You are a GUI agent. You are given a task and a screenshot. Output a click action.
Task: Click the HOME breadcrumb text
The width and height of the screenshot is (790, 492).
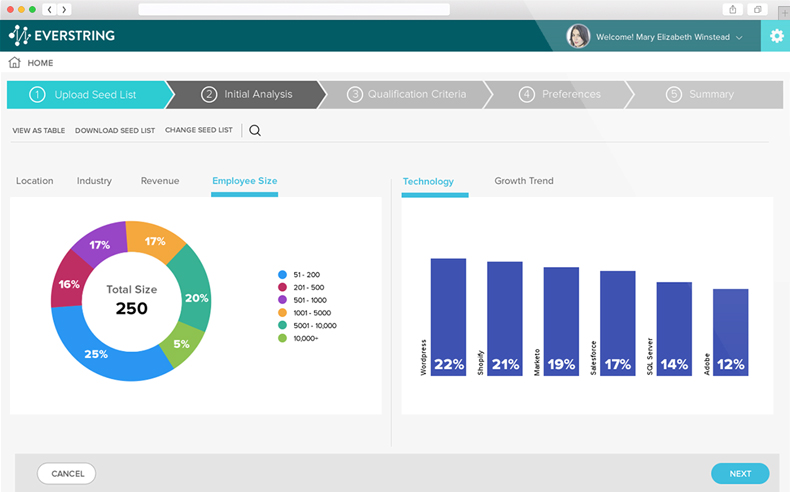tap(40, 63)
